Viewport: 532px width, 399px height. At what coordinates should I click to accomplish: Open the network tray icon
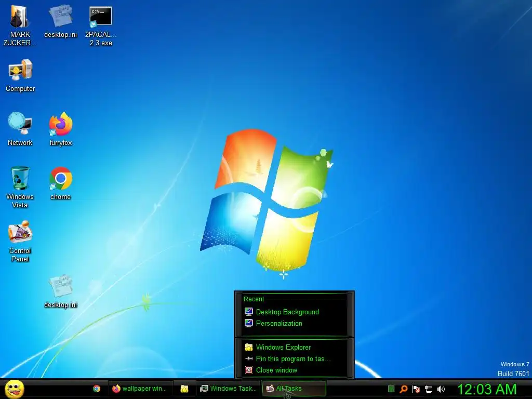tap(429, 389)
